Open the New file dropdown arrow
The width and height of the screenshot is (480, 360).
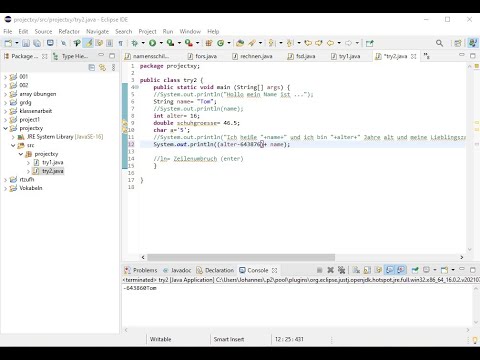coord(16,43)
